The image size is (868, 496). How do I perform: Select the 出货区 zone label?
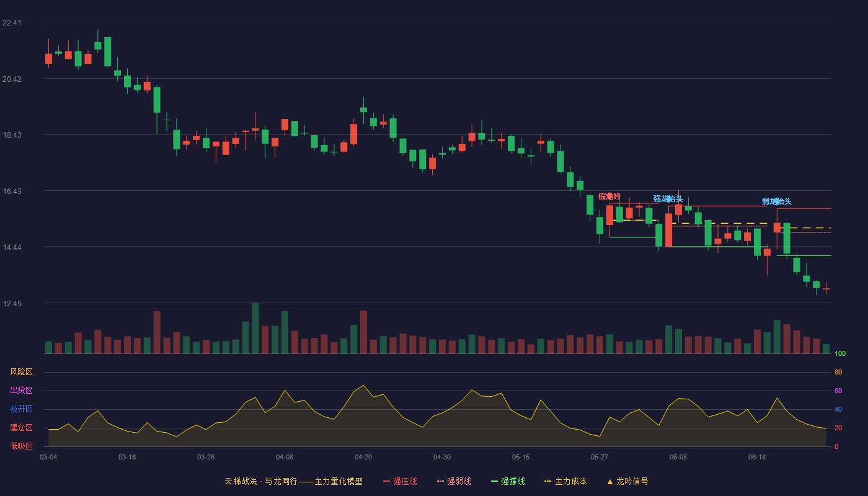point(21,391)
